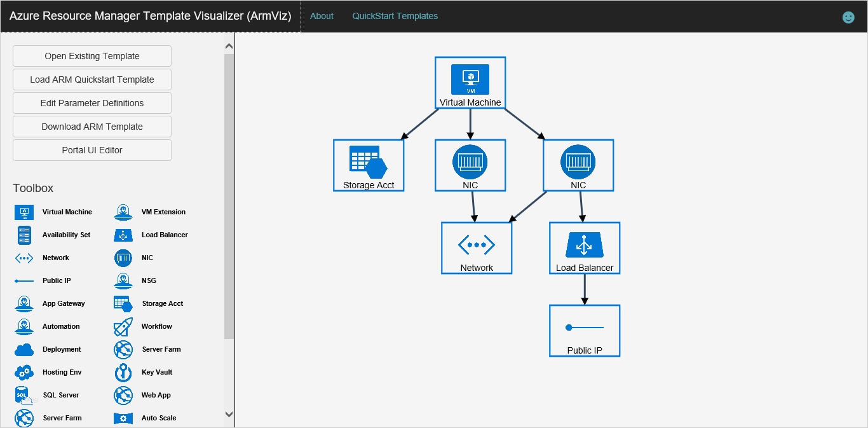868x428 pixels.
Task: Pick the Availability Set toolbox icon
Action: click(x=24, y=235)
